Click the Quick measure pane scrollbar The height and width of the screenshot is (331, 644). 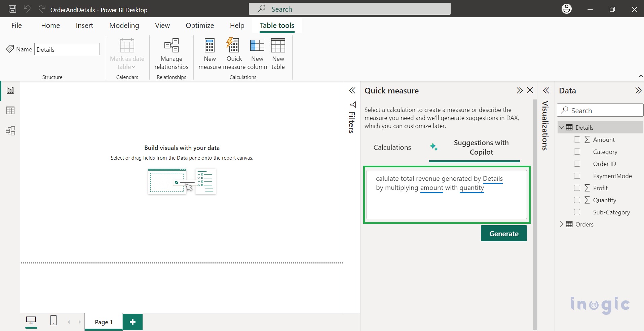click(535, 215)
